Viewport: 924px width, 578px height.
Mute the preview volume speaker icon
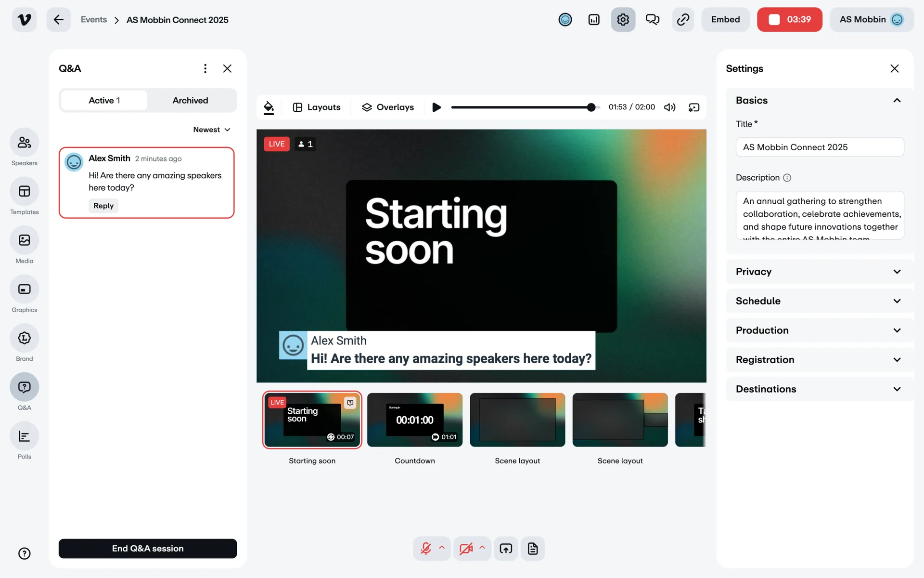click(x=669, y=107)
